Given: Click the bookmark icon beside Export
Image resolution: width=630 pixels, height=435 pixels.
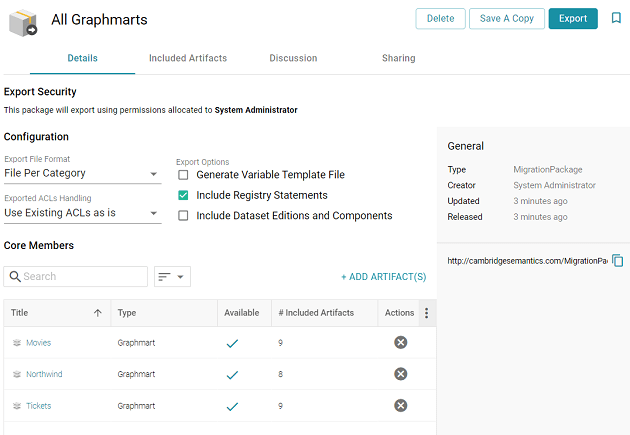Looking at the screenshot, I should [616, 18].
